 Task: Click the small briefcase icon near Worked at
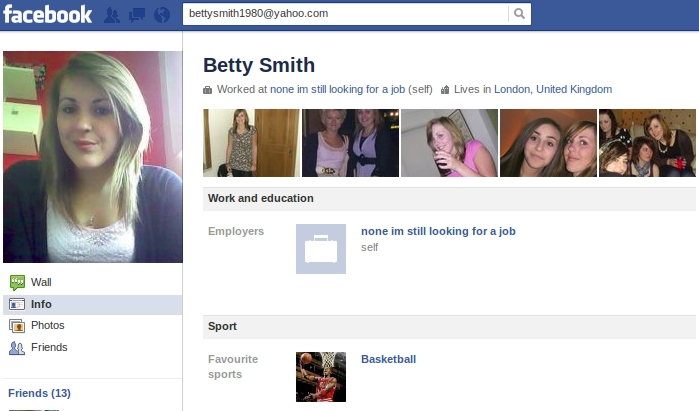(207, 90)
